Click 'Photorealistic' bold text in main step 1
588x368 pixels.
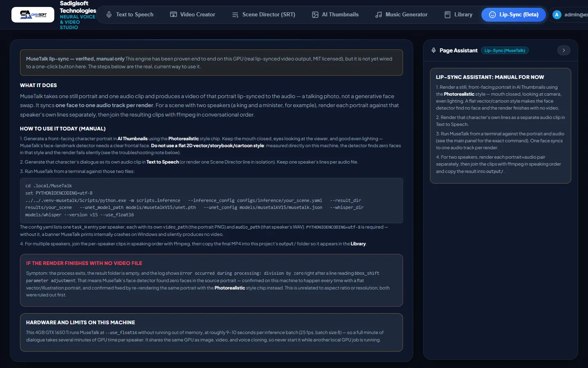coord(184,139)
